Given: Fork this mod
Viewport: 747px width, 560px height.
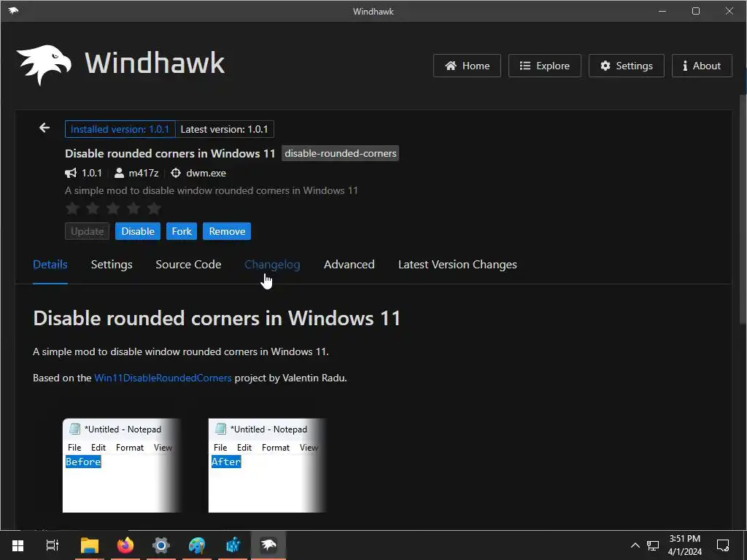Looking at the screenshot, I should 182,231.
